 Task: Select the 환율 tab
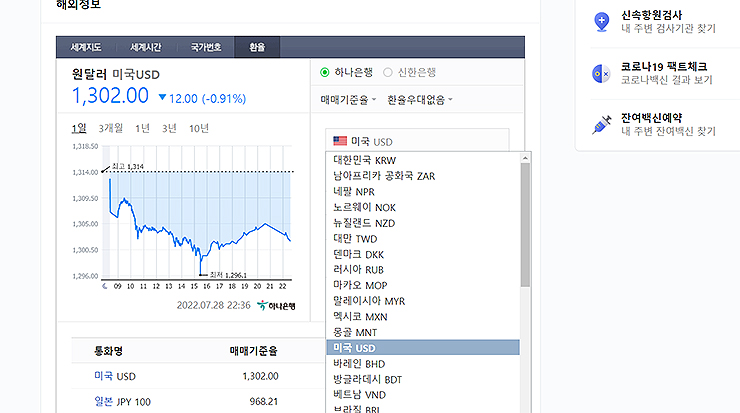coord(257,47)
